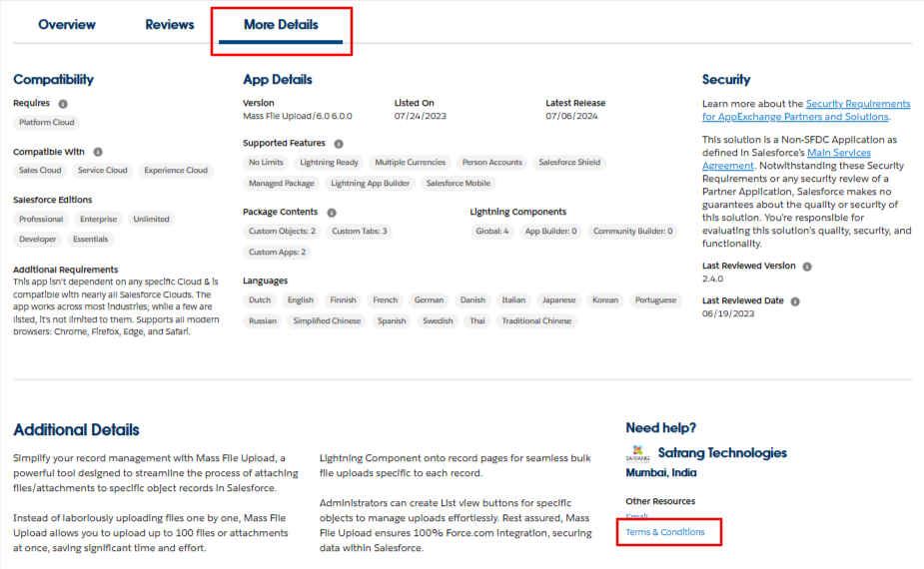Click the Danish language tag

(472, 300)
